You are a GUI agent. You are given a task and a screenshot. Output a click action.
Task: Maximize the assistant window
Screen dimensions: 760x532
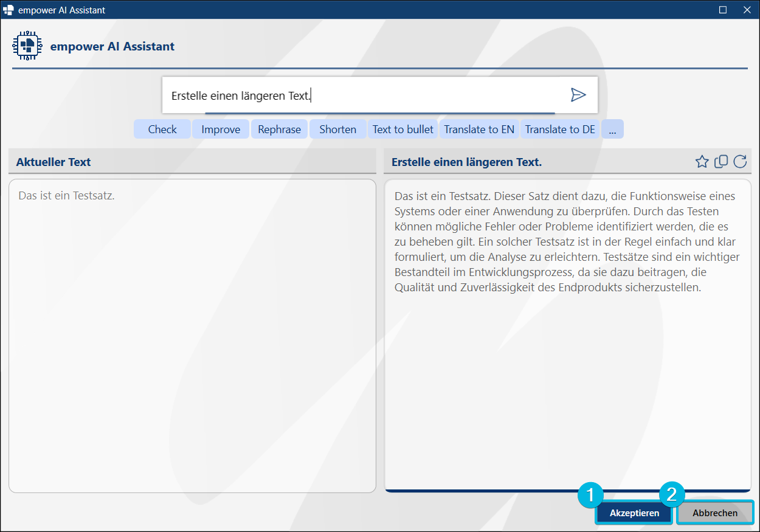pos(723,10)
